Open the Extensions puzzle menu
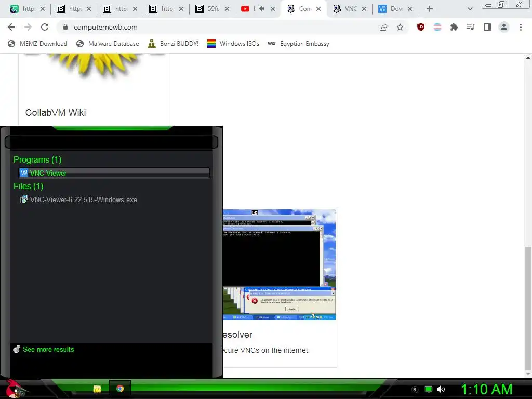 point(454,27)
